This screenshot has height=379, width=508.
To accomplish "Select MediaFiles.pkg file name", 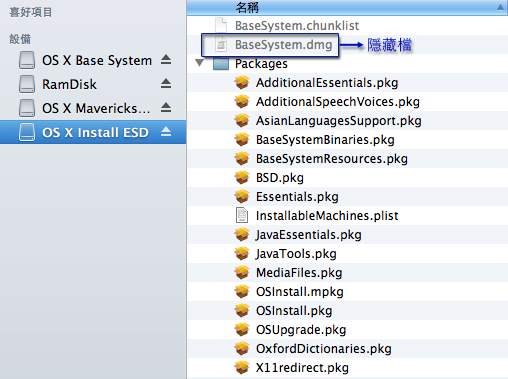I will click(299, 273).
